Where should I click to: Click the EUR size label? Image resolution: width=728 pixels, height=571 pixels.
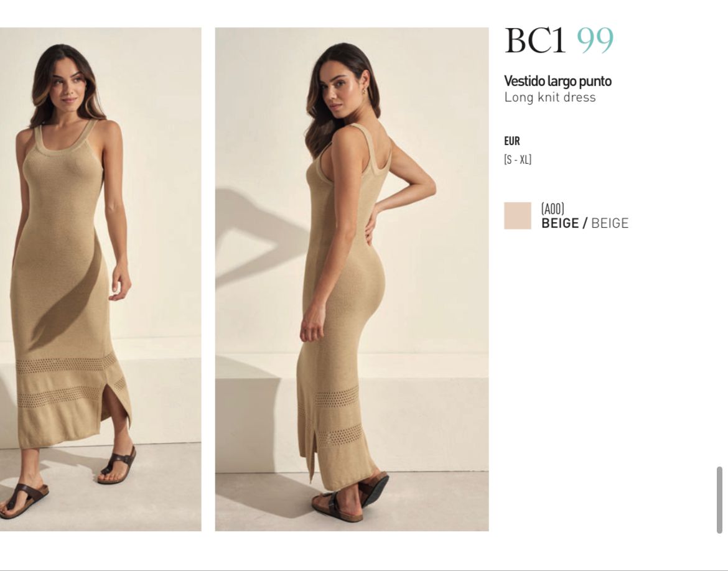click(x=512, y=141)
